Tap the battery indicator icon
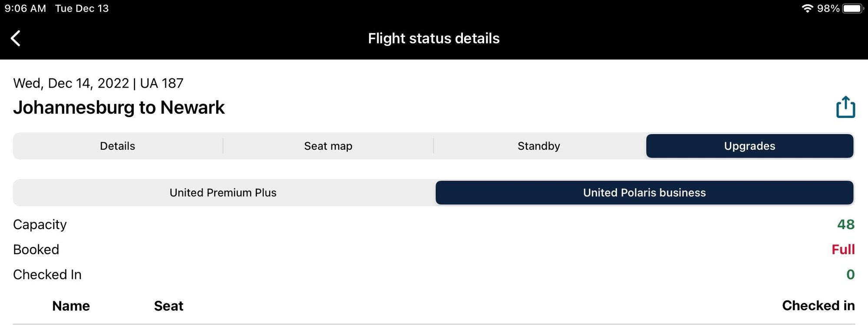This screenshot has width=868, height=325. pos(853,8)
